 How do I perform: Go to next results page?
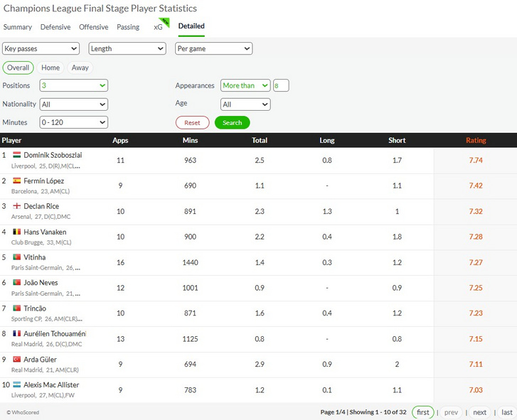point(480,412)
